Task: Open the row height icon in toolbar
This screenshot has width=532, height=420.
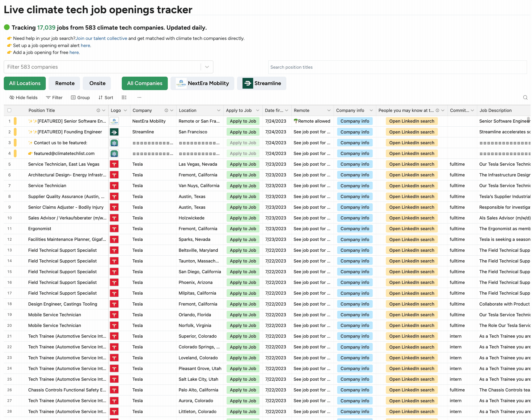Action: (124, 98)
